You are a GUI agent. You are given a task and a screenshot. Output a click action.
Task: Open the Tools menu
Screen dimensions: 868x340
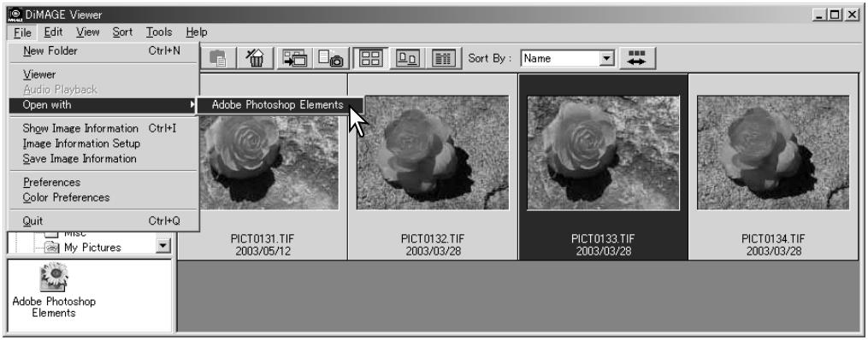pyautogui.click(x=159, y=32)
